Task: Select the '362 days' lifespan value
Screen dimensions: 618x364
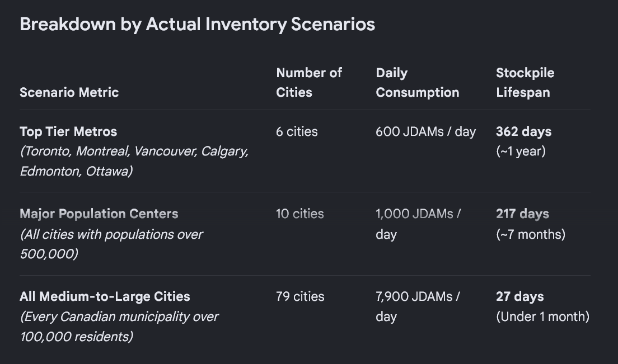Action: click(523, 131)
